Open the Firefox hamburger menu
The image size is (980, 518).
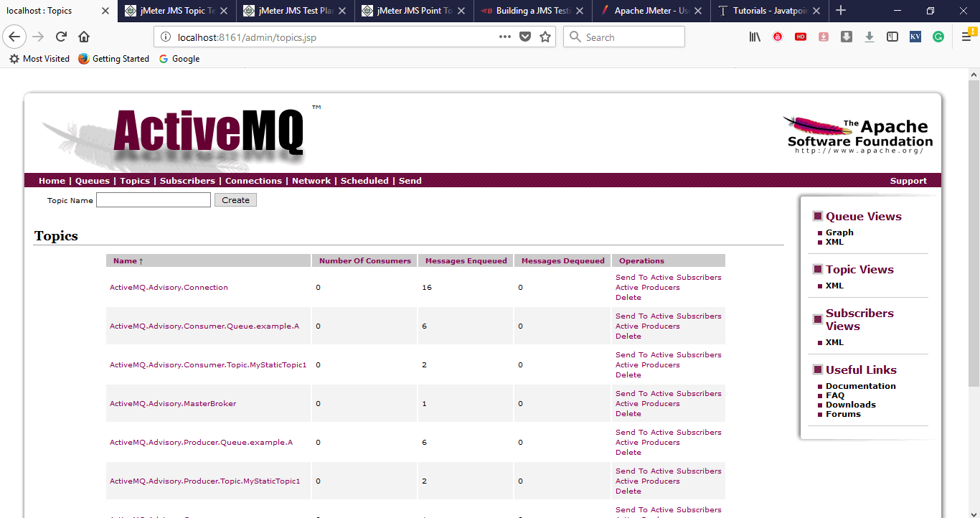point(966,37)
